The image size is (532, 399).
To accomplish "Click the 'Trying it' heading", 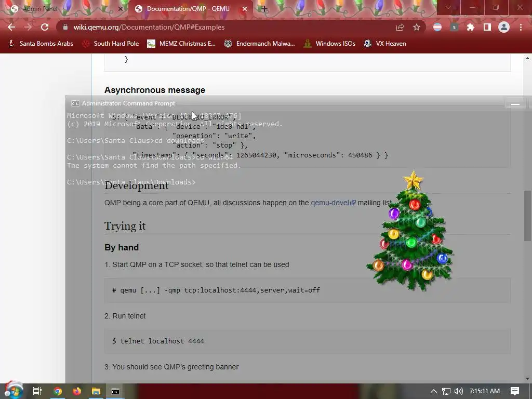I will 125,226.
